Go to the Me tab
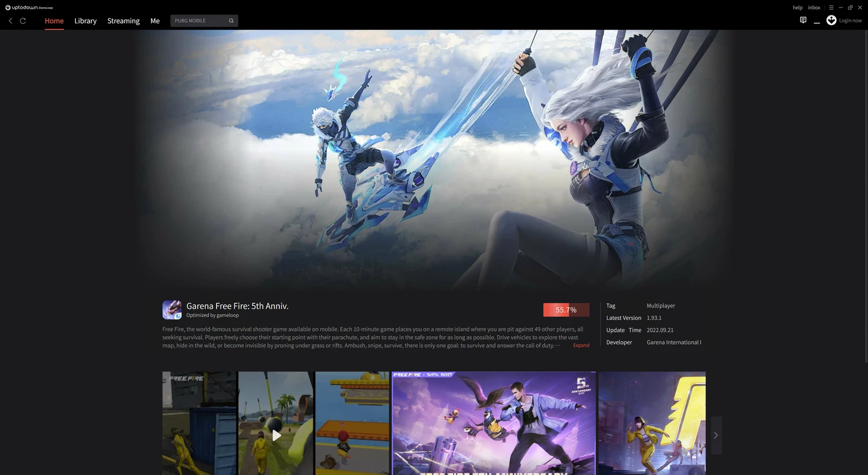 tap(155, 21)
